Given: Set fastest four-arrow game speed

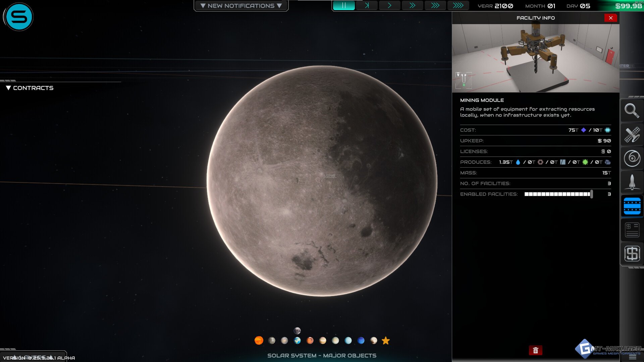Looking at the screenshot, I should coord(458,6).
